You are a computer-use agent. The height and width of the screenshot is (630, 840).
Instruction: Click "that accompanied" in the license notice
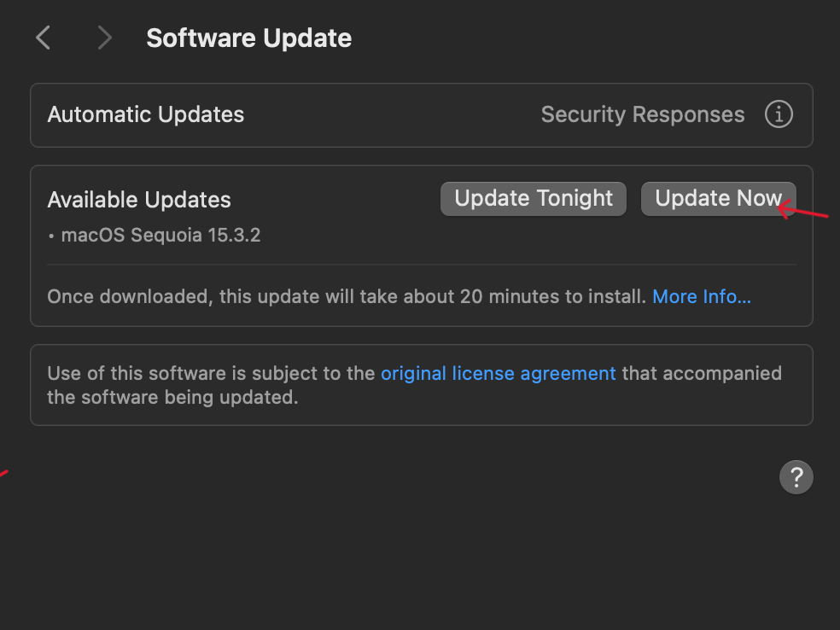pos(702,373)
